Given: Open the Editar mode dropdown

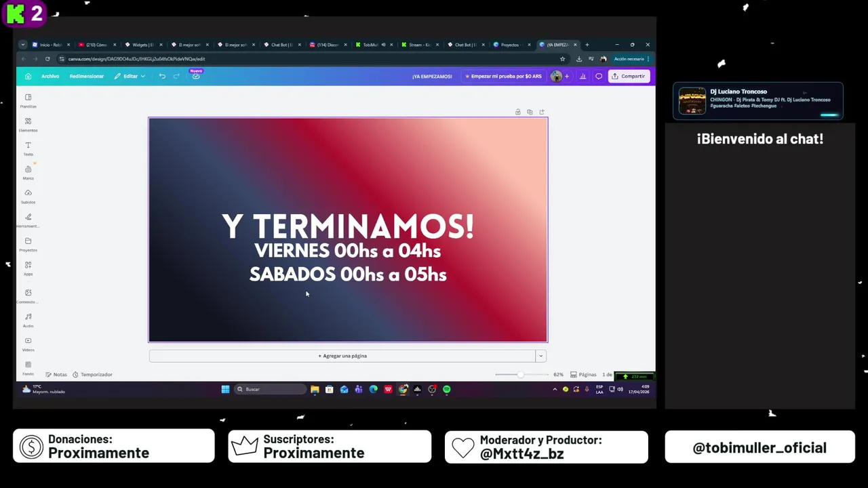Looking at the screenshot, I should click(130, 76).
